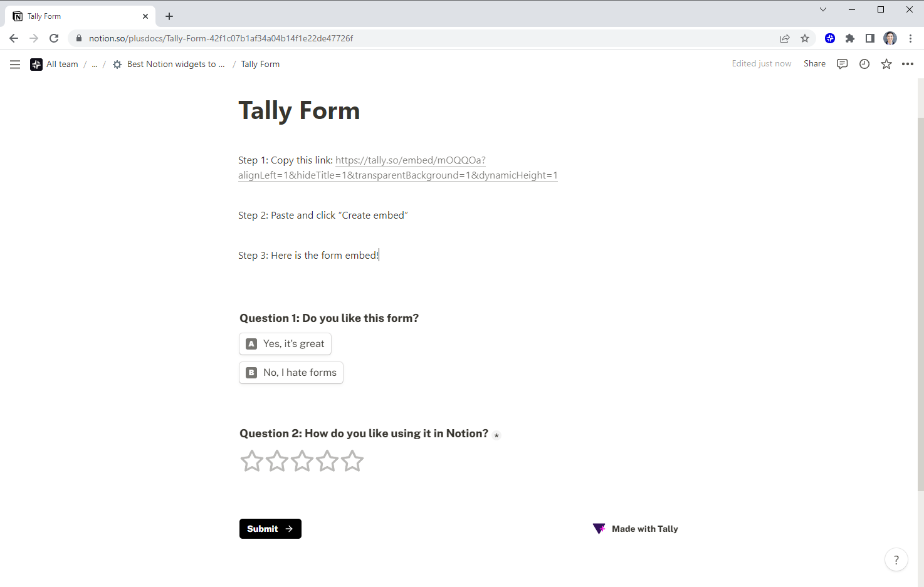924x587 pixels.
Task: Submit the Tally form
Action: (x=270, y=529)
